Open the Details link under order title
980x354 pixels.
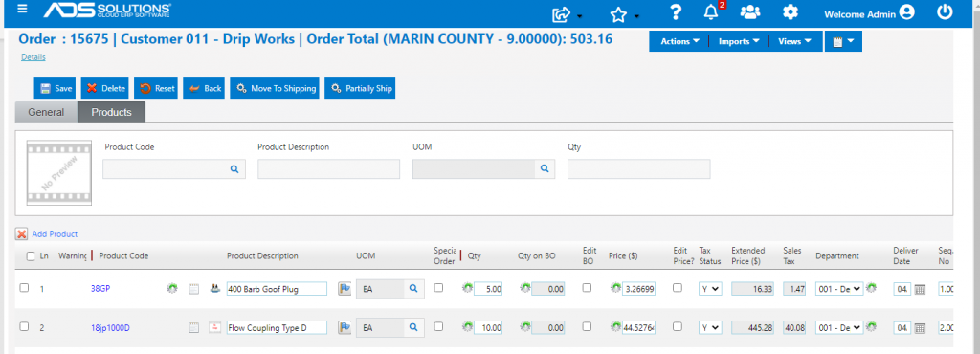tap(33, 56)
